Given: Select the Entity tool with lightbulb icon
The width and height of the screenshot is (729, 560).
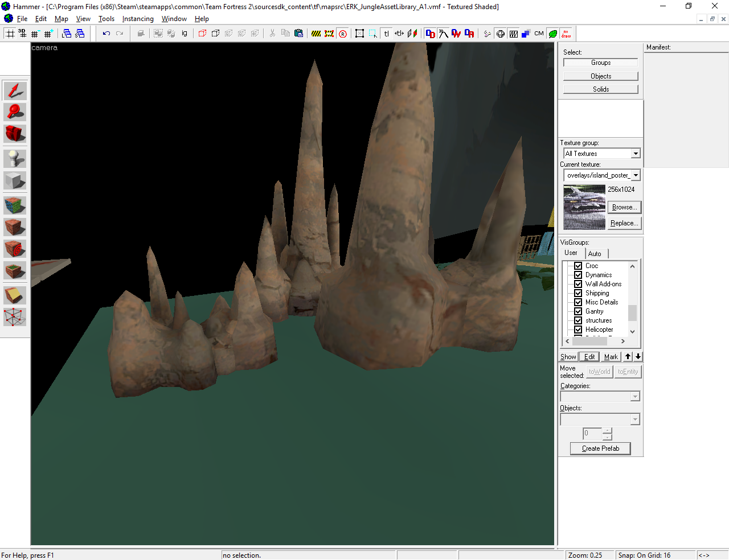Looking at the screenshot, I should 15,159.
